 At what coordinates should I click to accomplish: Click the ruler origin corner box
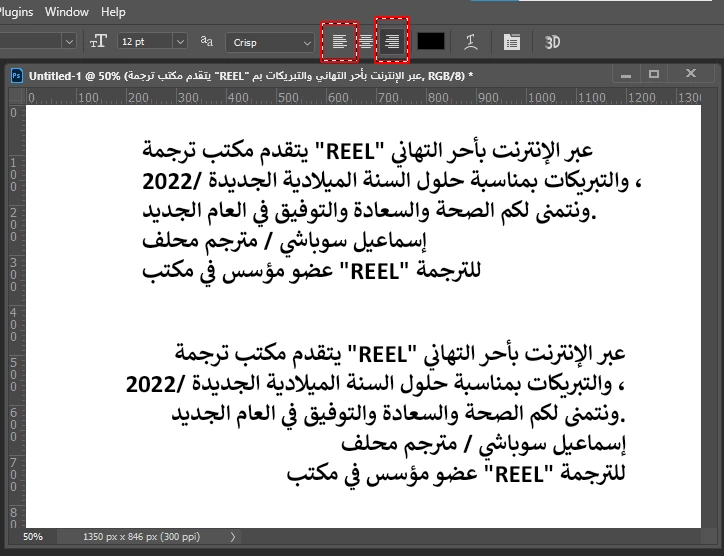(17, 97)
